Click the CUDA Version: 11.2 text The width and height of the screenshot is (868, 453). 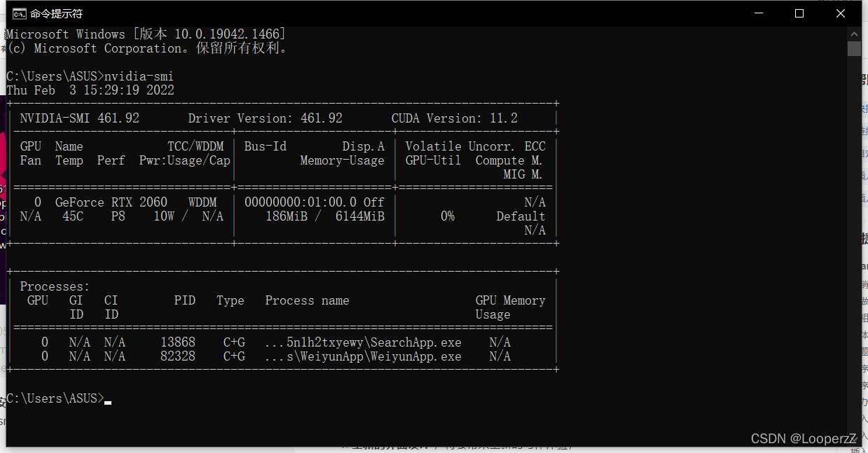tap(455, 118)
